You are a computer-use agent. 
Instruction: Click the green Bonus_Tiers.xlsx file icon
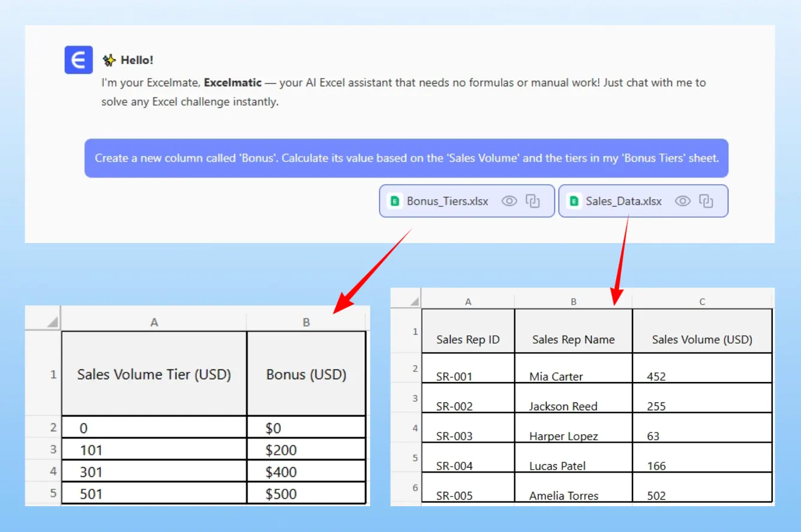395,201
